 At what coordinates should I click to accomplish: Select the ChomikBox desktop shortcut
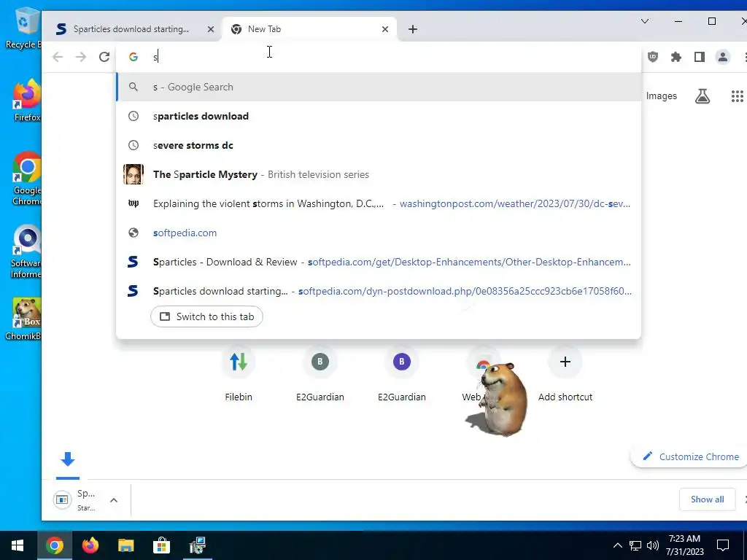[23, 319]
